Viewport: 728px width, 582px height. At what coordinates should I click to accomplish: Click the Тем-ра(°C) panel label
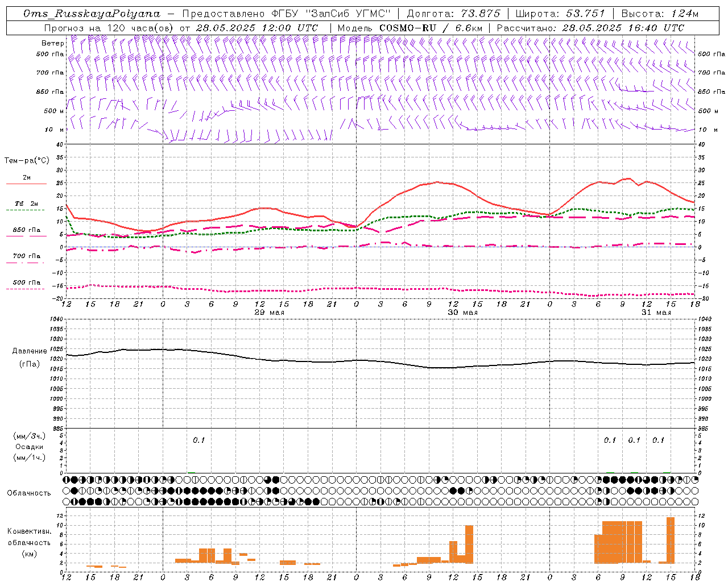click(x=27, y=161)
